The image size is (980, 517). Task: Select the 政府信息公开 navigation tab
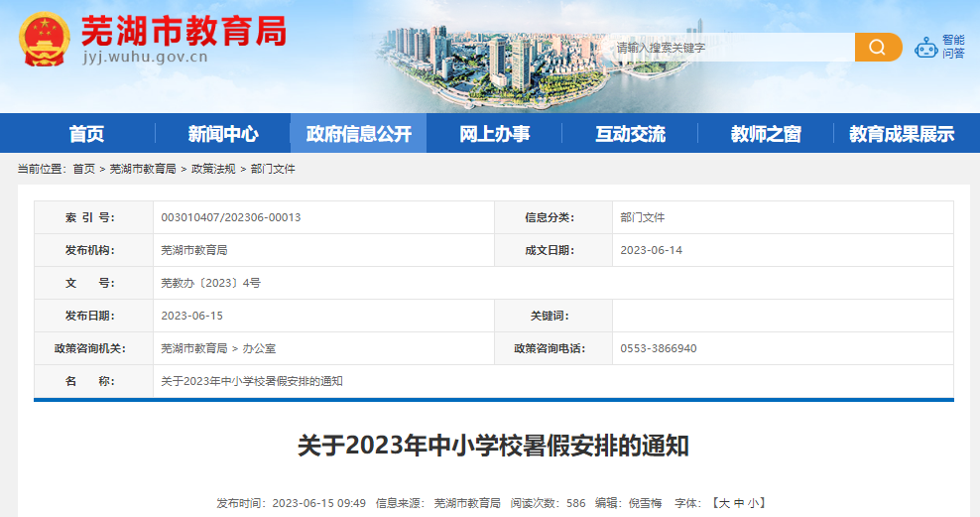click(359, 133)
